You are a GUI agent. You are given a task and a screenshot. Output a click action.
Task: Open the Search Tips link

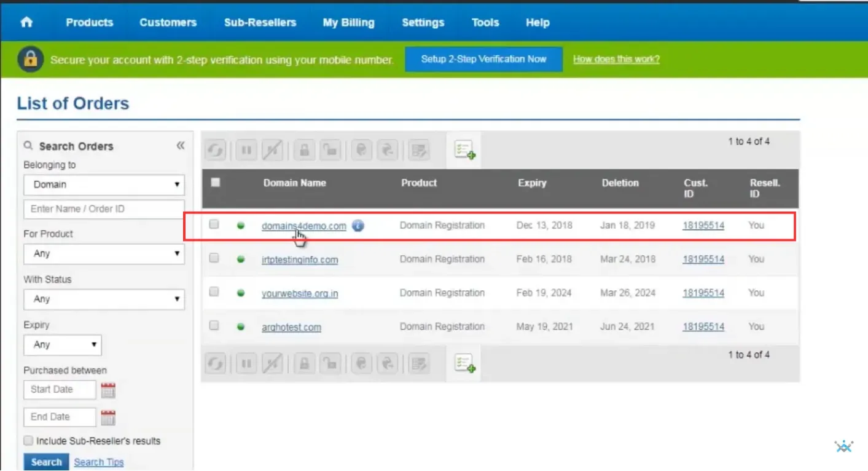tap(99, 462)
